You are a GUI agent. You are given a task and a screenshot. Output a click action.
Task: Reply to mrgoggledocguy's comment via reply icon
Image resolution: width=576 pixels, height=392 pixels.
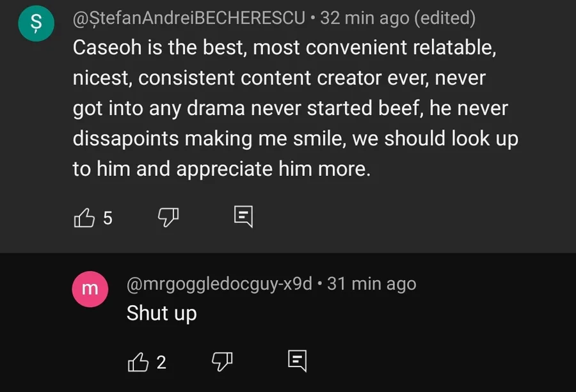[x=297, y=361]
